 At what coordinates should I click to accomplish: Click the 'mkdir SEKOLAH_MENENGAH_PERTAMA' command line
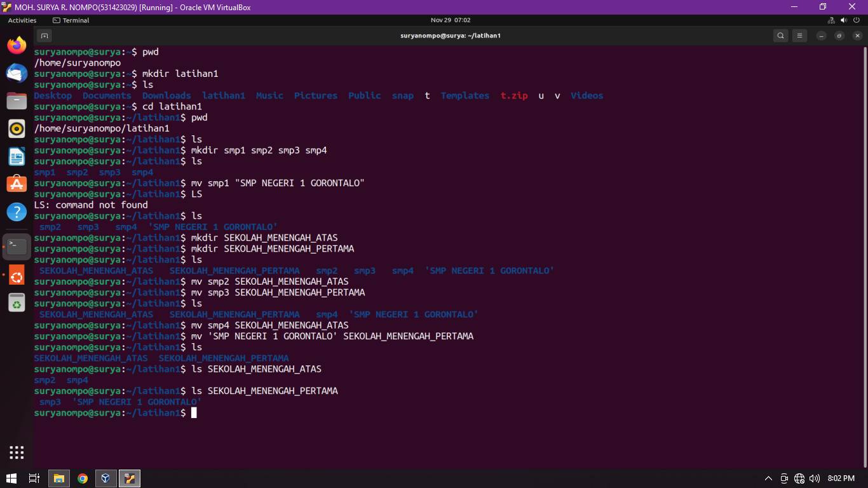(x=273, y=248)
